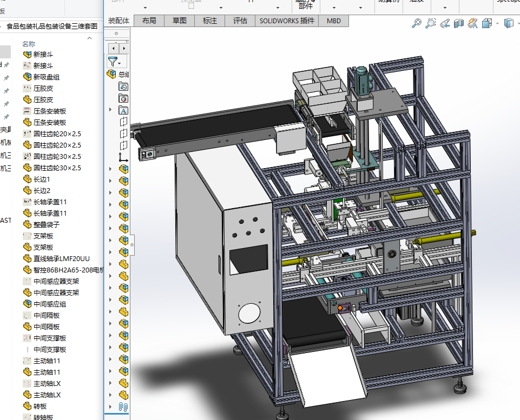The image size is (520, 420).
Task: Click the Previous View icon
Action: pyautogui.click(x=445, y=23)
